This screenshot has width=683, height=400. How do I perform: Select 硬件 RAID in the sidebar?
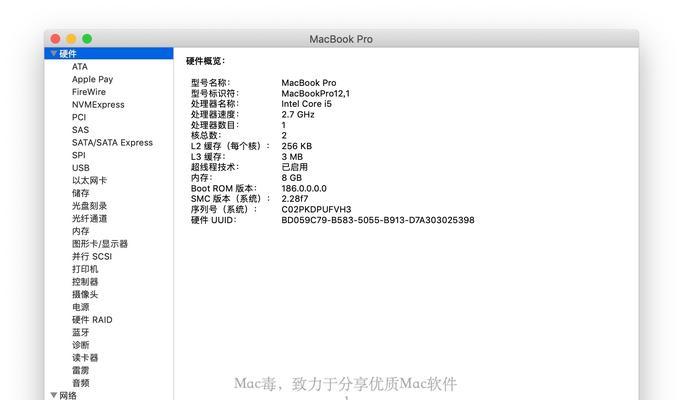[92, 319]
